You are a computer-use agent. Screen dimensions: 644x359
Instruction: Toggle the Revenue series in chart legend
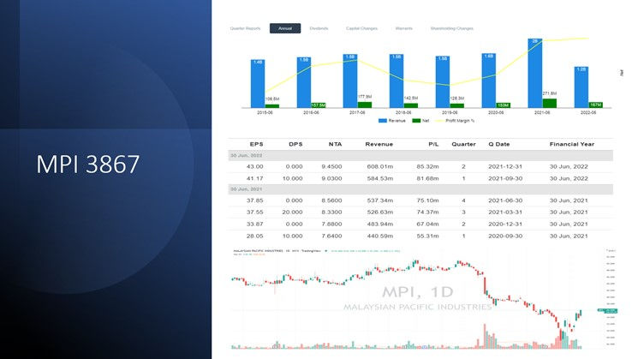[x=392, y=121]
